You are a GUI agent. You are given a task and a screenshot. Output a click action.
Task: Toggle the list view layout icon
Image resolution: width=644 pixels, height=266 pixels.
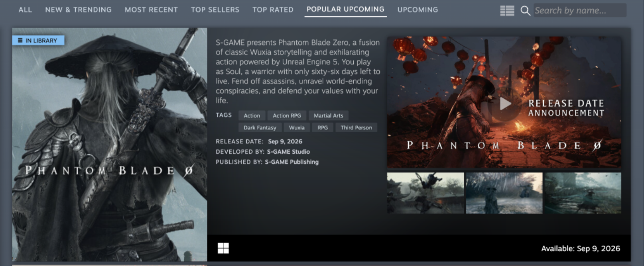[507, 11]
